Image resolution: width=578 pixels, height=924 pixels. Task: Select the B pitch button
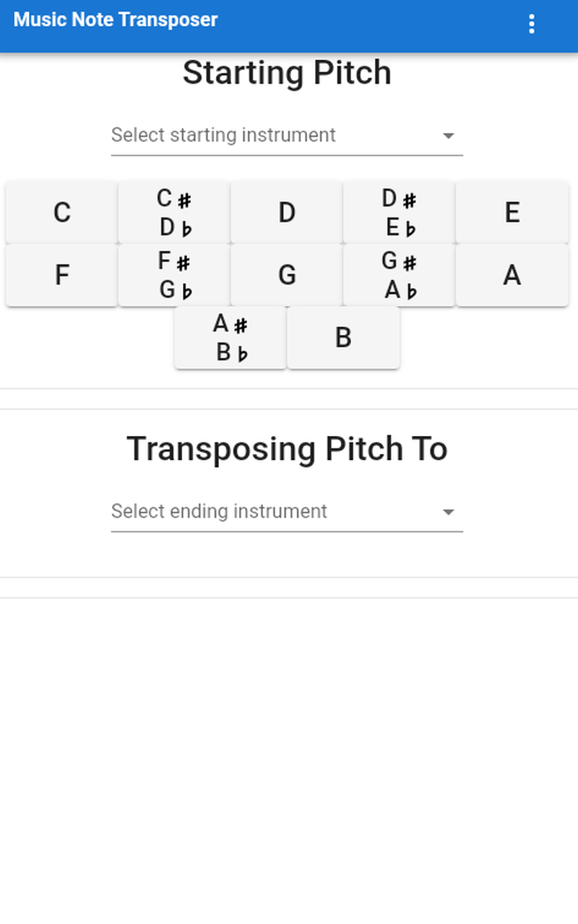tap(343, 338)
